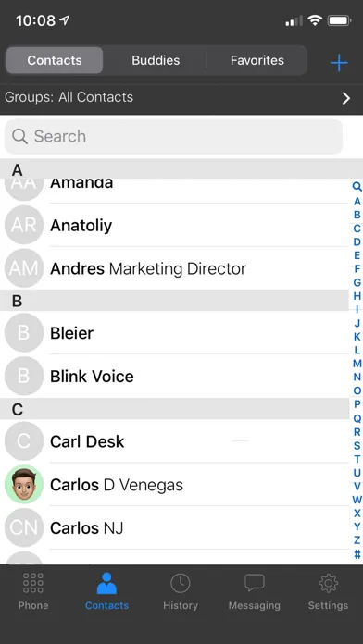
Task: Tap Carlos D Venegas memoji avatar
Action: [24, 485]
